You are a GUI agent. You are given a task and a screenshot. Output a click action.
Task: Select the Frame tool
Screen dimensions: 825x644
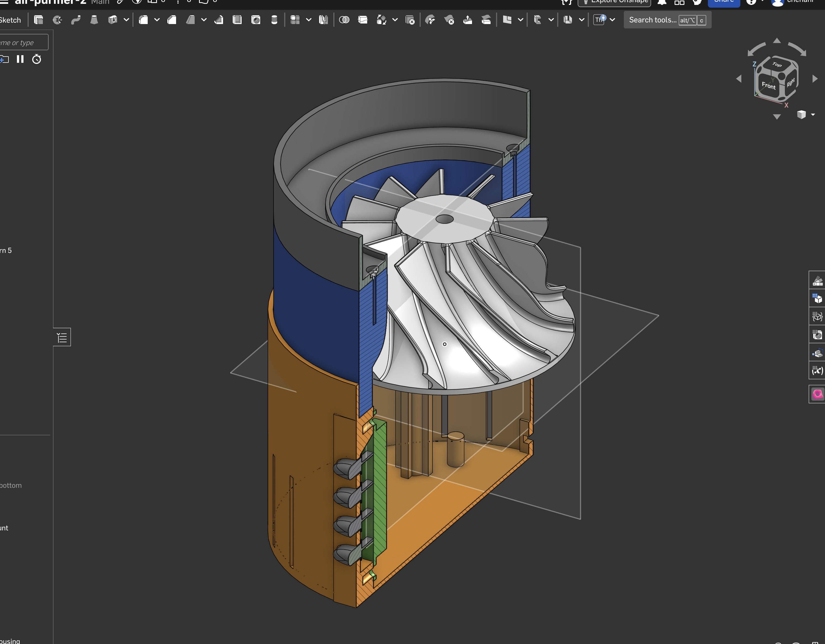pyautogui.click(x=538, y=20)
